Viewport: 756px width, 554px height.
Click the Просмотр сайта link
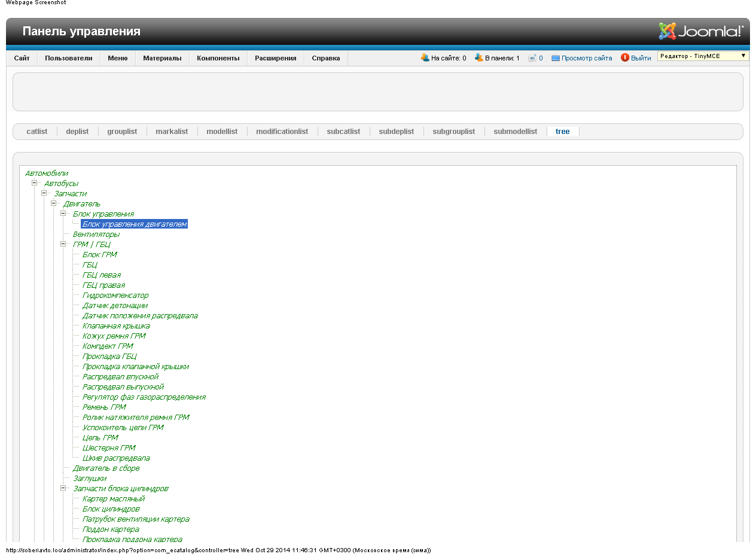(587, 59)
